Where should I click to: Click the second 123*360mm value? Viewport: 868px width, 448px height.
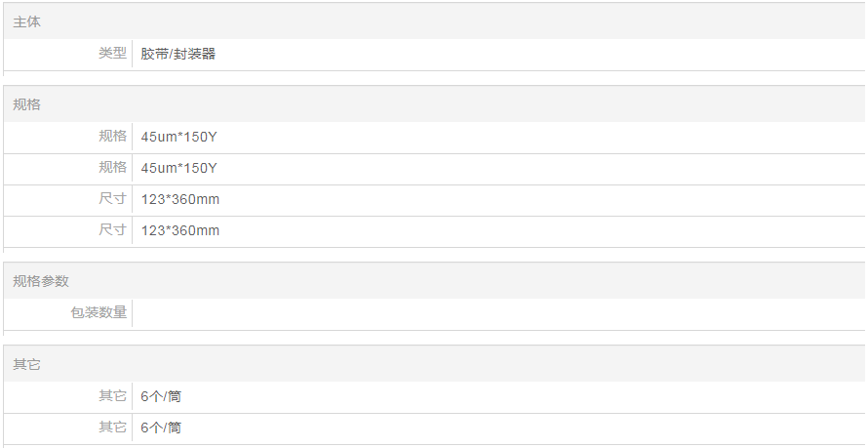pos(179,230)
